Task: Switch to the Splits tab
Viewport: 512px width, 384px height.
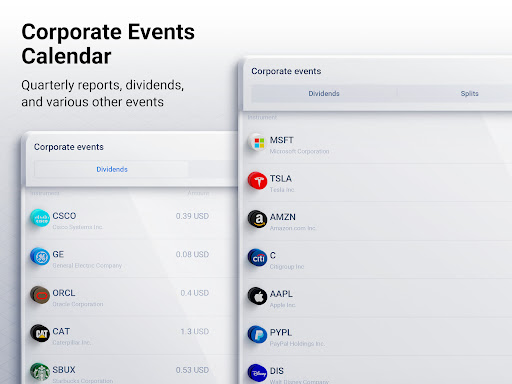Action: click(469, 94)
